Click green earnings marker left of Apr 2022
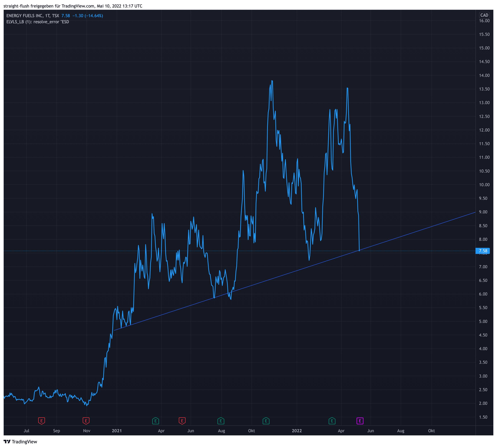Screen dimensions: 497x448 click(332, 421)
